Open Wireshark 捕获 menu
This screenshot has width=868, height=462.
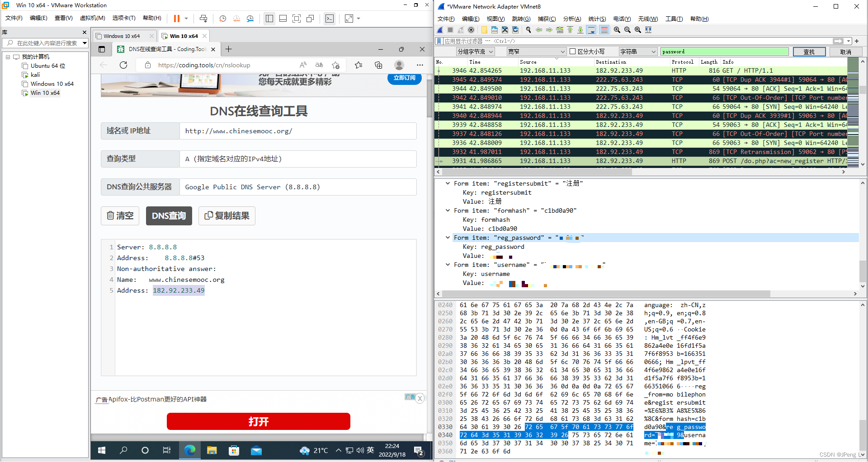(x=547, y=19)
